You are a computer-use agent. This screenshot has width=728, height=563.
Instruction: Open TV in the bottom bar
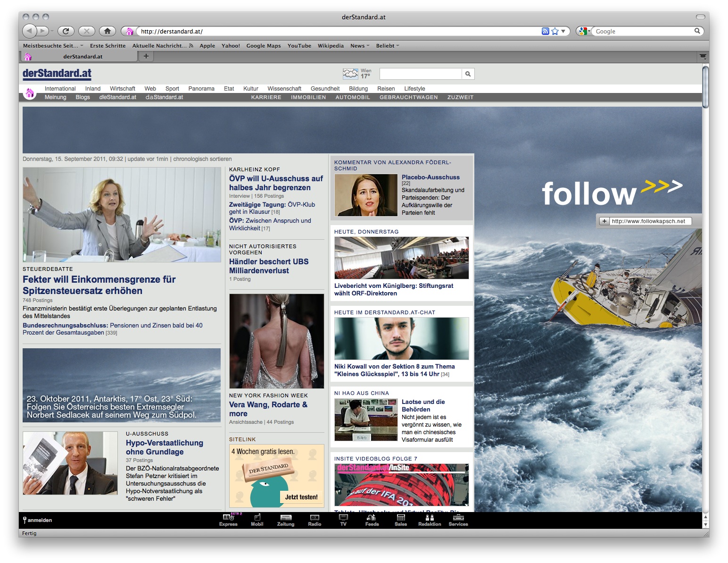click(x=343, y=520)
